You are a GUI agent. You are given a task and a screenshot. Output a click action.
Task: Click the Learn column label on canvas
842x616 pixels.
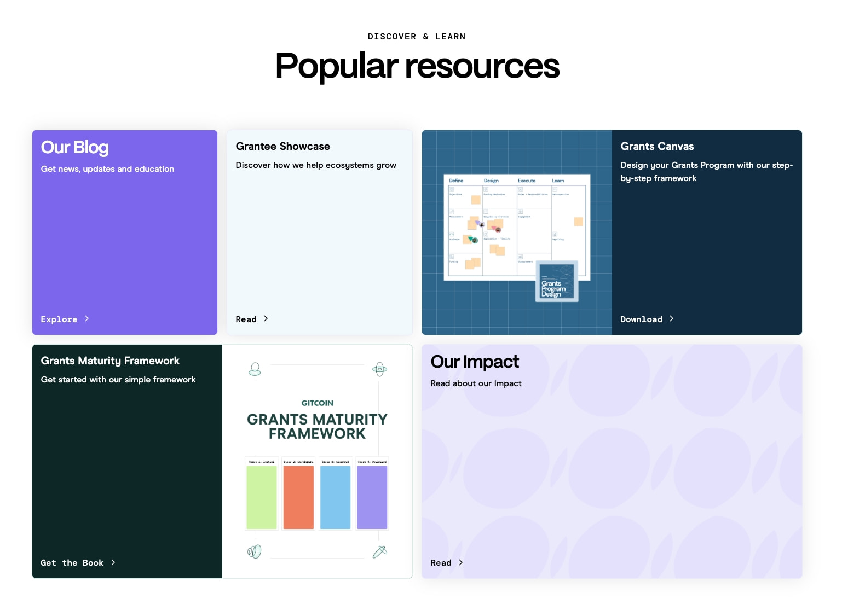558,181
